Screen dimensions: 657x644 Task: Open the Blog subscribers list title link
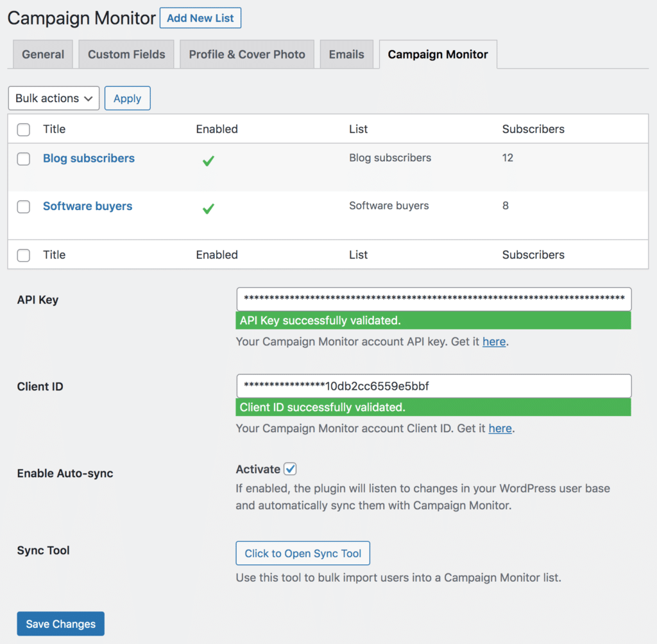point(89,158)
